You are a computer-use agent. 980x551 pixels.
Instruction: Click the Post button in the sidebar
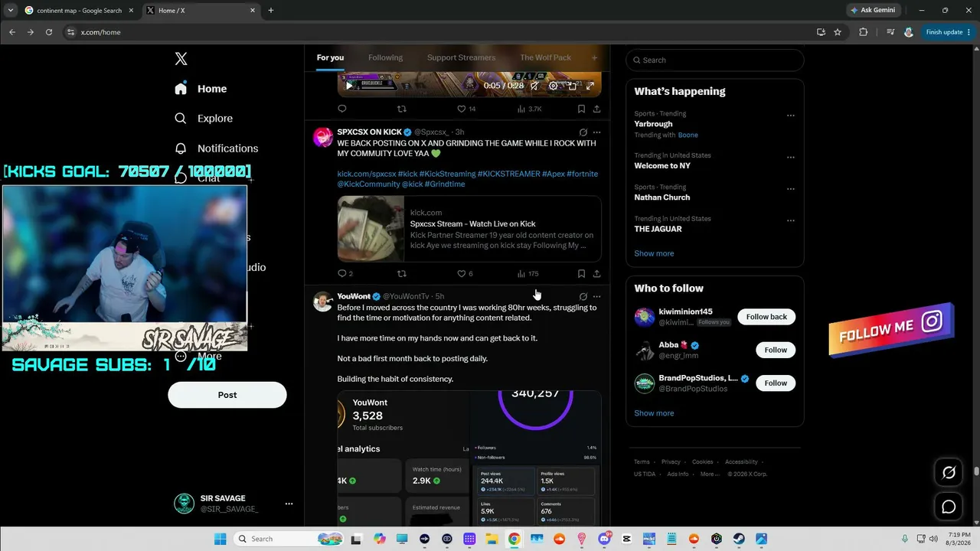[227, 395]
